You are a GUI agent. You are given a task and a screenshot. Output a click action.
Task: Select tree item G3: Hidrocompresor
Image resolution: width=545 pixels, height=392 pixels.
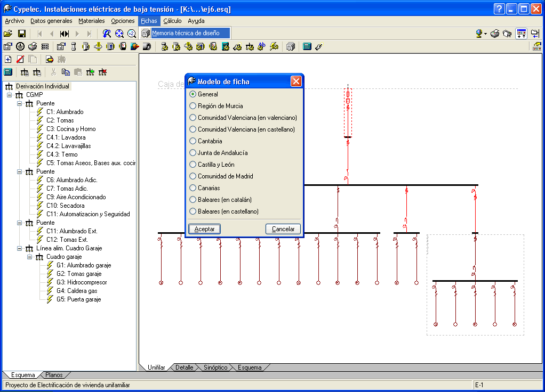click(x=82, y=282)
